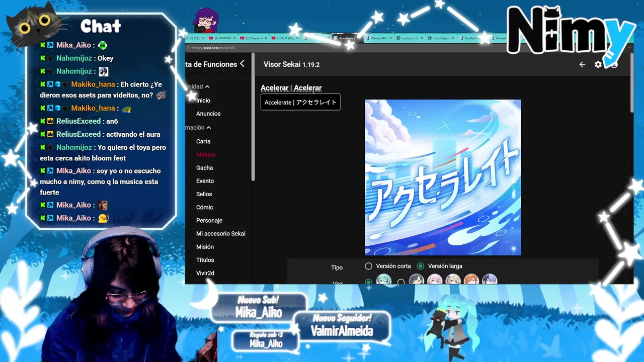Select the voice radio beside the teal-haired avatar
The width and height of the screenshot is (644, 362).
point(369,282)
